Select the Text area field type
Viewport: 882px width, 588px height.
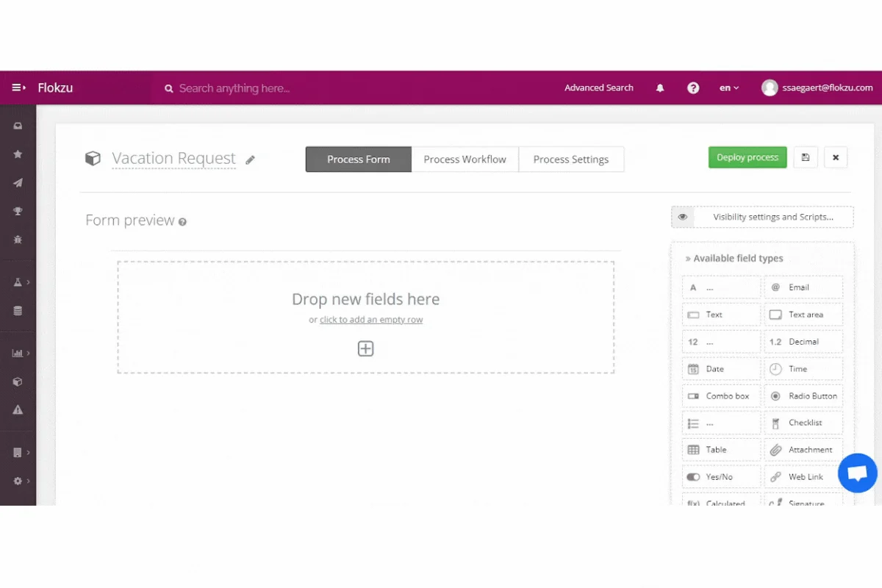click(803, 315)
